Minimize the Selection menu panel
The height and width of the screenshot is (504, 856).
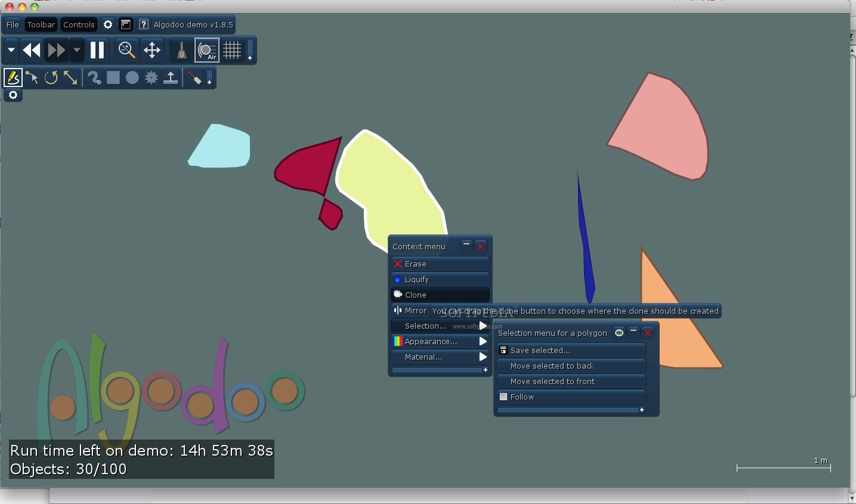tap(633, 333)
